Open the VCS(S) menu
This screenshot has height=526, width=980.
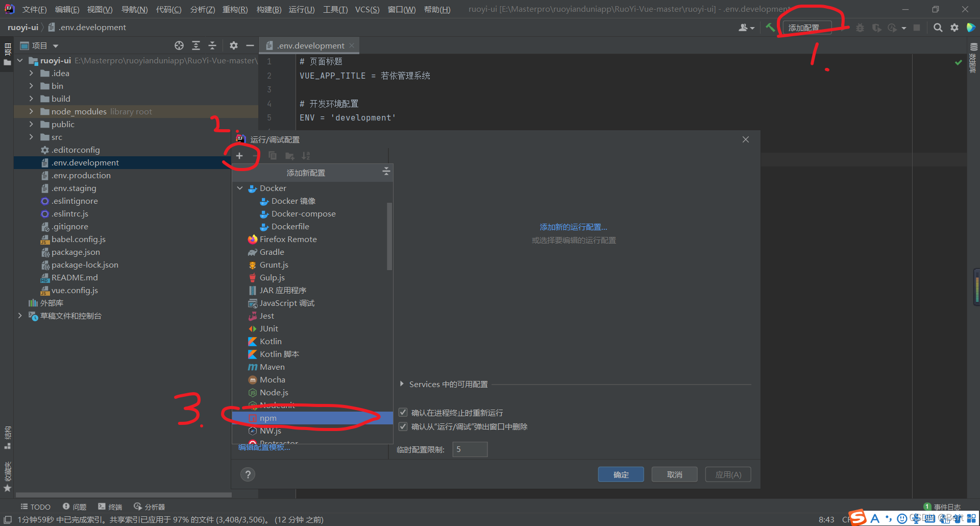pos(367,9)
